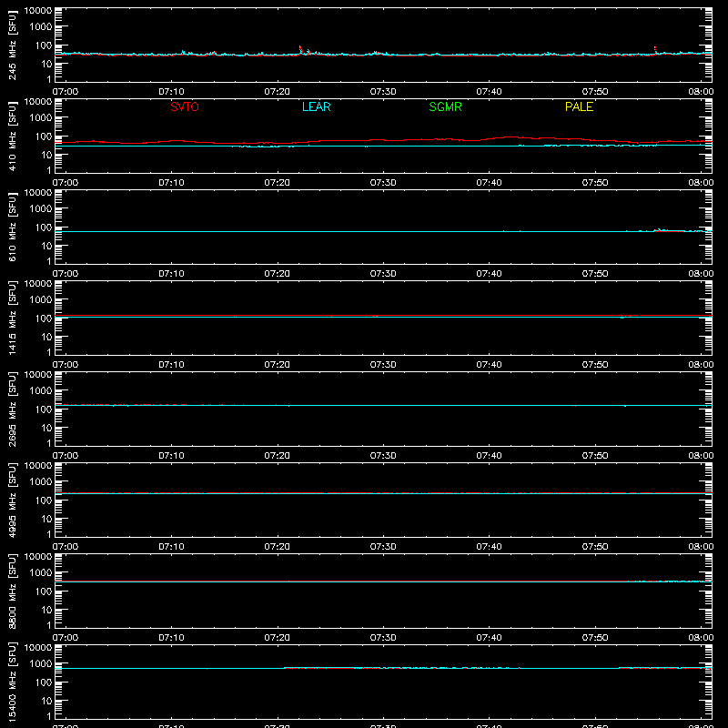Click 07:00 time label under 2695 MHz plot
The width and height of the screenshot is (728, 728).
click(x=66, y=456)
